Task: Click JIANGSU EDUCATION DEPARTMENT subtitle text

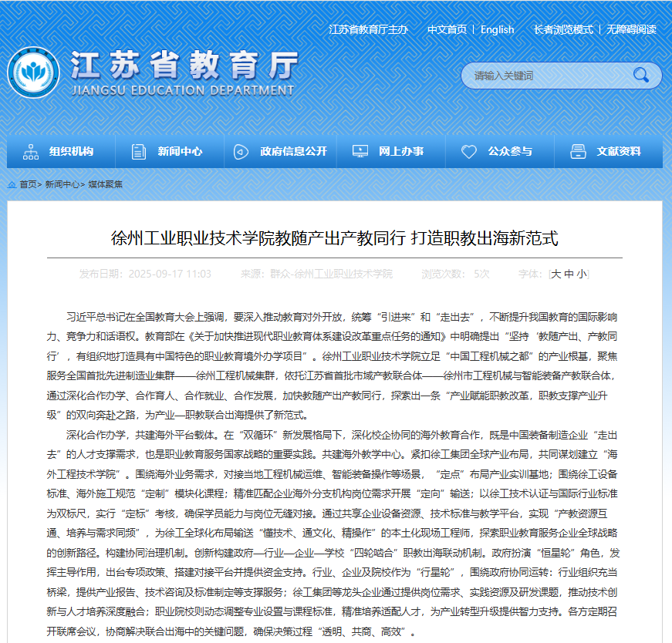Action: pos(183,90)
